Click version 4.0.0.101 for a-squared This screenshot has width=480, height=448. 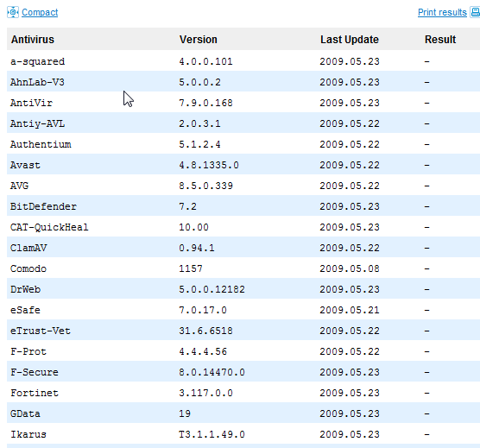(205, 61)
